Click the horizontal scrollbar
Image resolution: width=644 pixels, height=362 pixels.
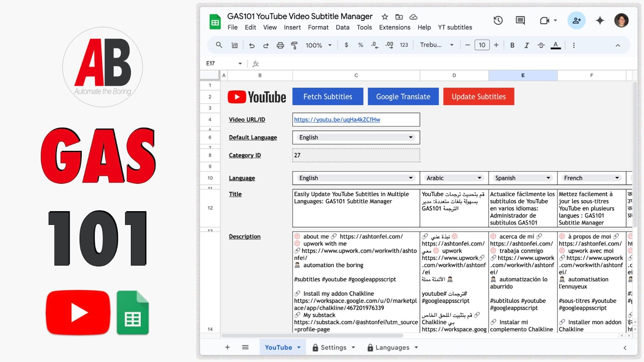tap(312, 335)
